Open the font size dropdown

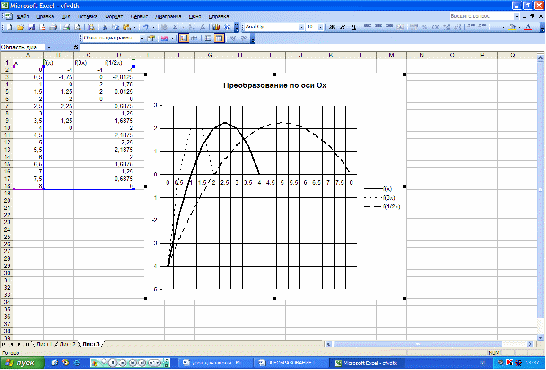pyautogui.click(x=320, y=27)
